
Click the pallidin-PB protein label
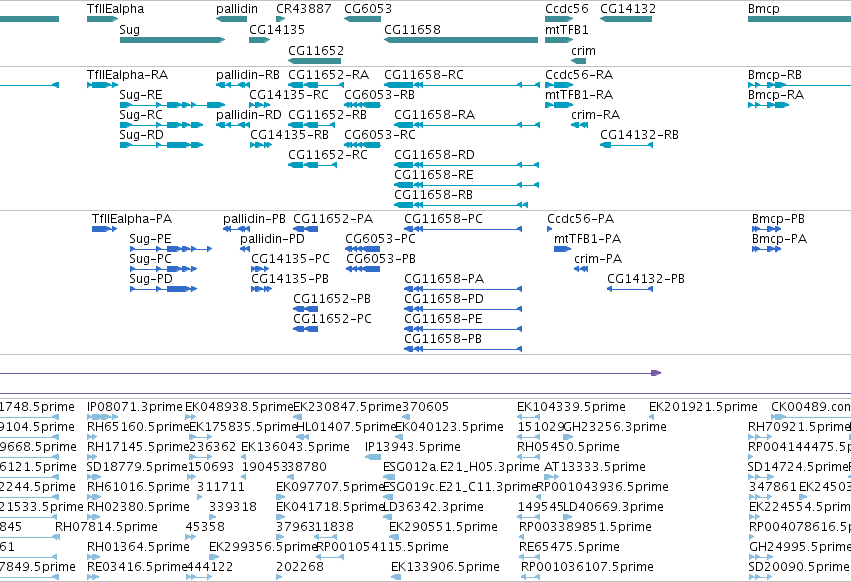click(255, 219)
